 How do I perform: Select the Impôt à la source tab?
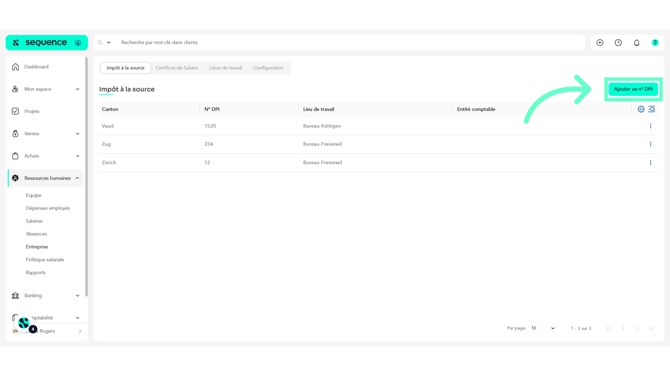click(125, 68)
